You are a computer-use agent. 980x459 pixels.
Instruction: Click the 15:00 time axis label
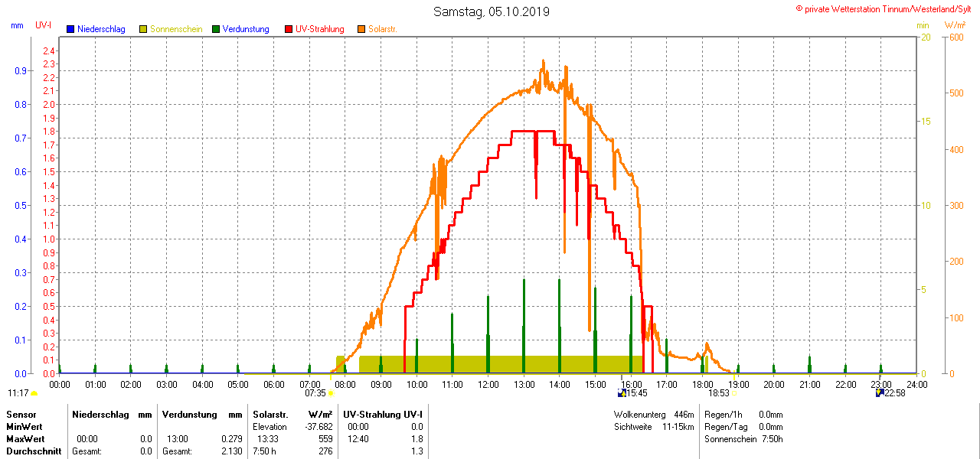(596, 384)
